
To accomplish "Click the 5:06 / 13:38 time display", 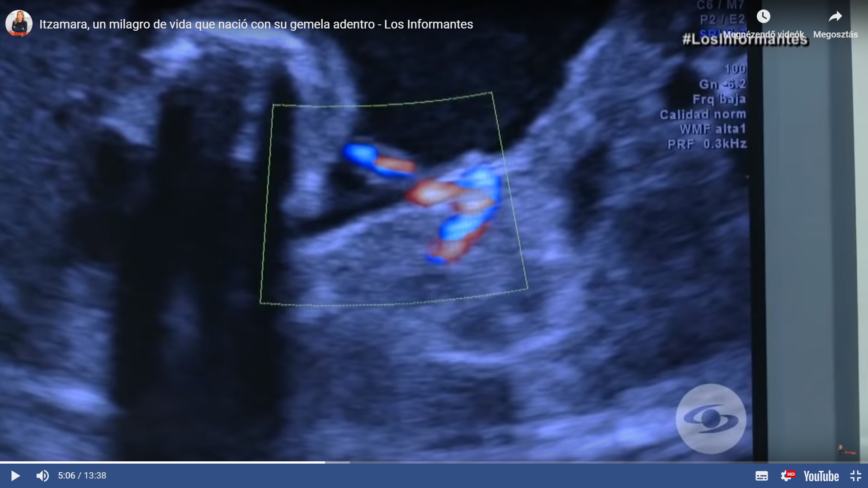I will click(x=82, y=476).
